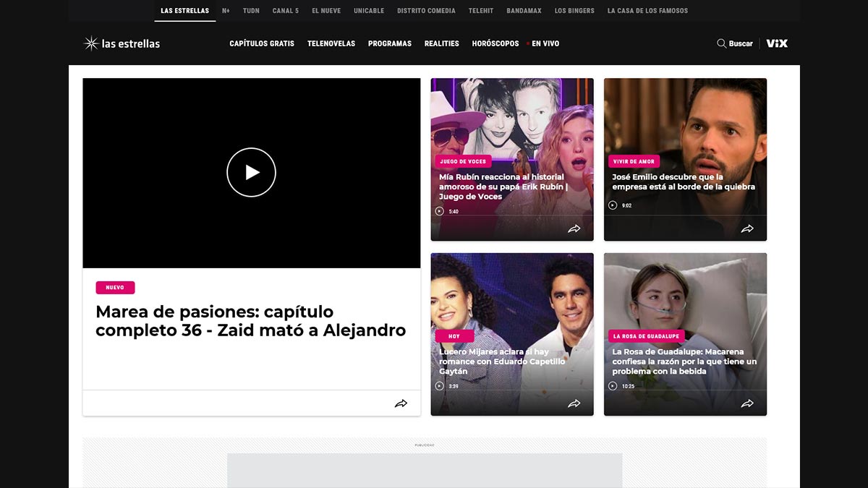Go to the Horóscopos section
Image resolution: width=868 pixels, height=488 pixels.
(495, 43)
